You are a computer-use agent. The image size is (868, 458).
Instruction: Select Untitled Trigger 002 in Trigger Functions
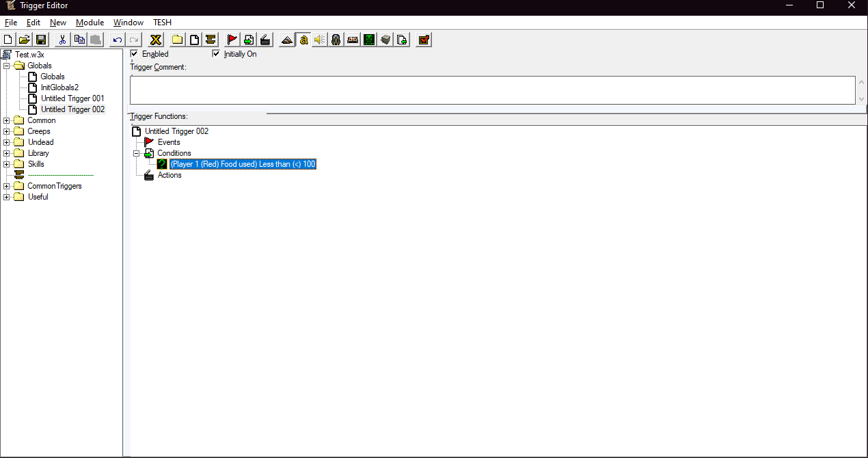(176, 131)
